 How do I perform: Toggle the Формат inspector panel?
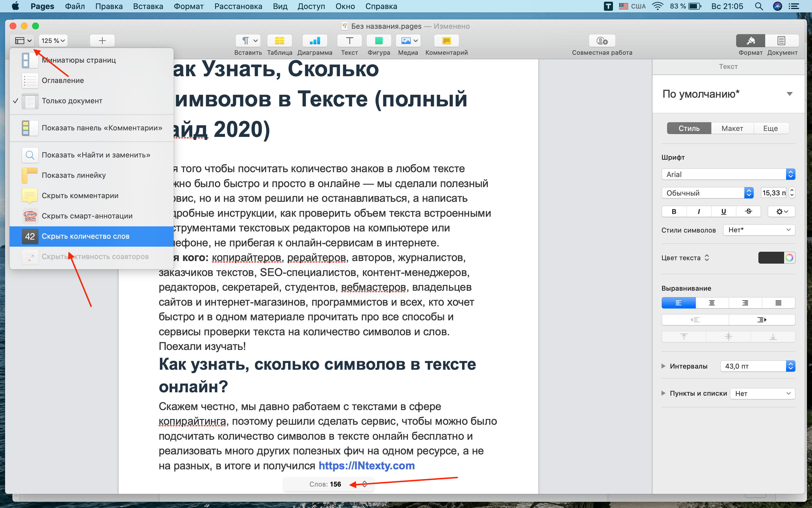coord(750,41)
